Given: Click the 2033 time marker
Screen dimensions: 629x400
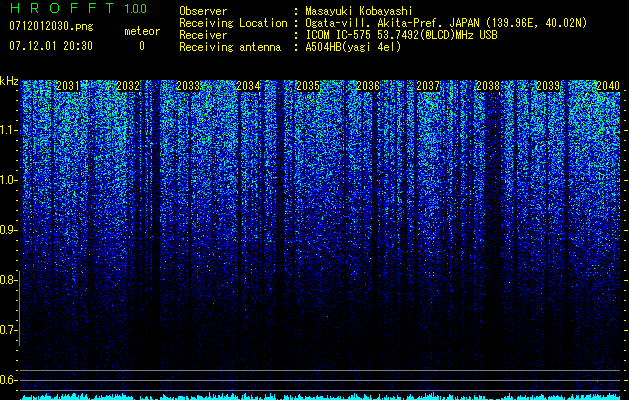Looking at the screenshot, I should [188, 86].
